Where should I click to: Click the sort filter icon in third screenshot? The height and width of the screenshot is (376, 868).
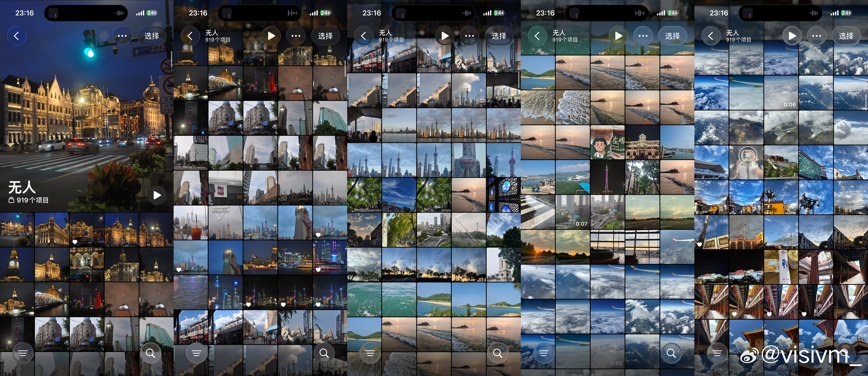click(x=370, y=353)
